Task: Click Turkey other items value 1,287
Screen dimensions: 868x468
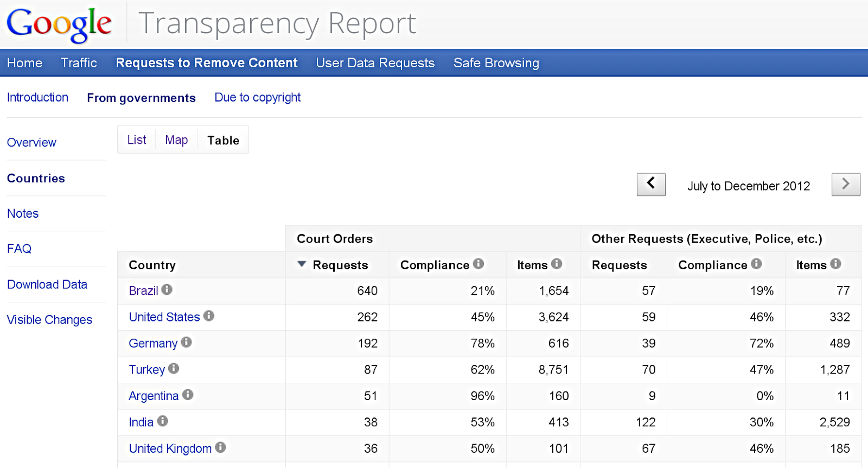Action: click(835, 370)
